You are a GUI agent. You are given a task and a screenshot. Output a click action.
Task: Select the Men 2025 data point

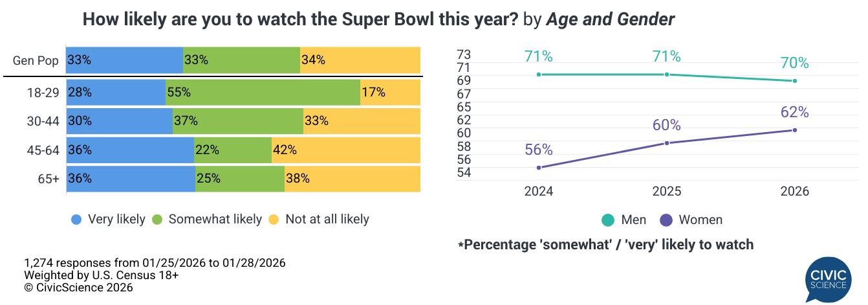(667, 74)
